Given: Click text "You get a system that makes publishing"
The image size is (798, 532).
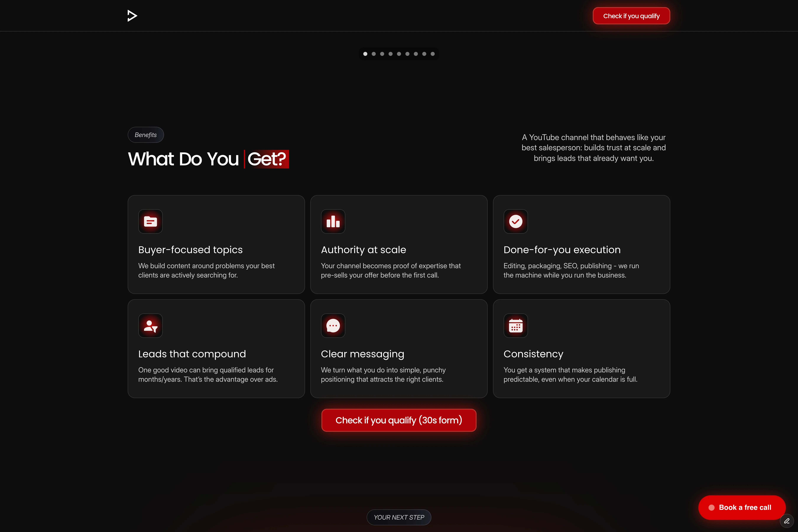Looking at the screenshot, I should pos(564,370).
